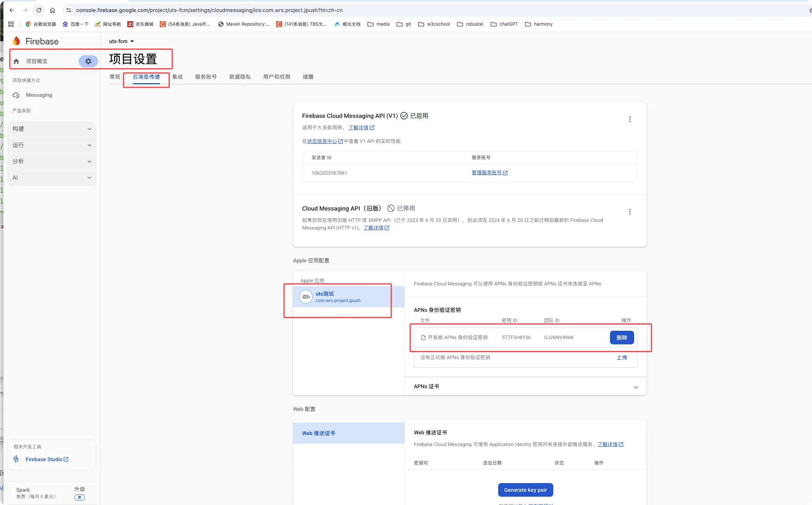Expand the APNs 证书 section
This screenshot has height=505, width=812.
[636, 387]
